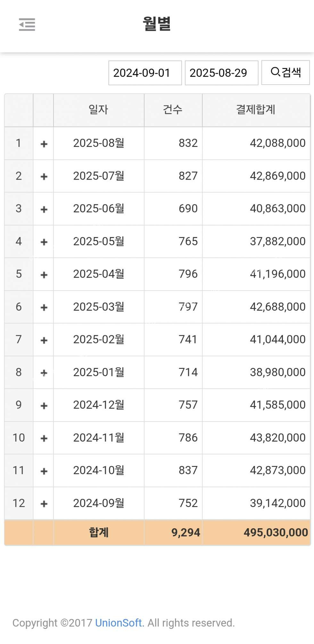Sort by the 일자 column header
The image size is (314, 644).
click(98, 110)
